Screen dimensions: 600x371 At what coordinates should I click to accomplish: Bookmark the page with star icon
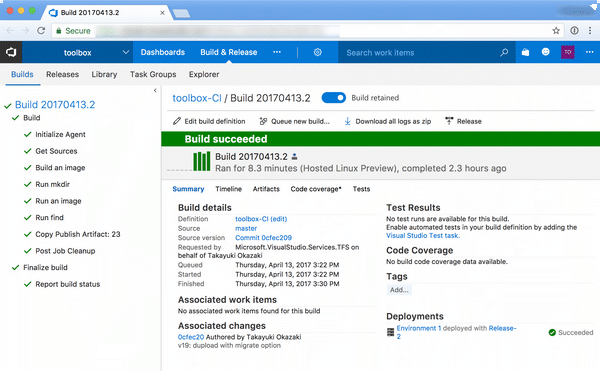click(x=556, y=31)
